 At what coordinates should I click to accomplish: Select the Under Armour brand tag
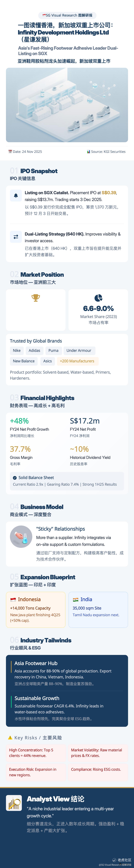pyautogui.click(x=79, y=350)
